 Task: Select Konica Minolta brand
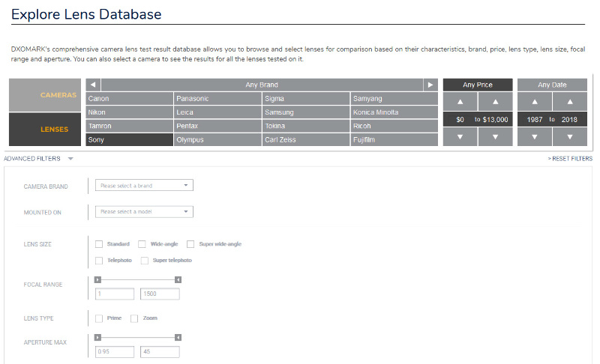pyautogui.click(x=394, y=112)
